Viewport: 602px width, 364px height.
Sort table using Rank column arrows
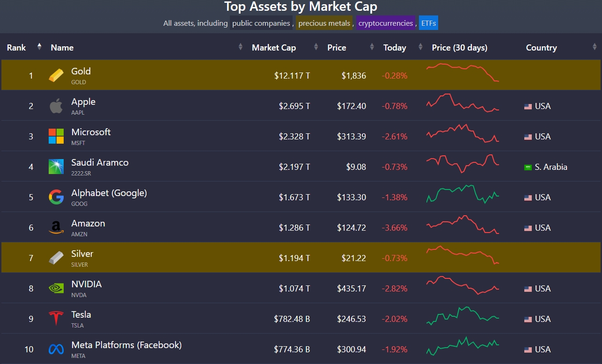click(39, 47)
